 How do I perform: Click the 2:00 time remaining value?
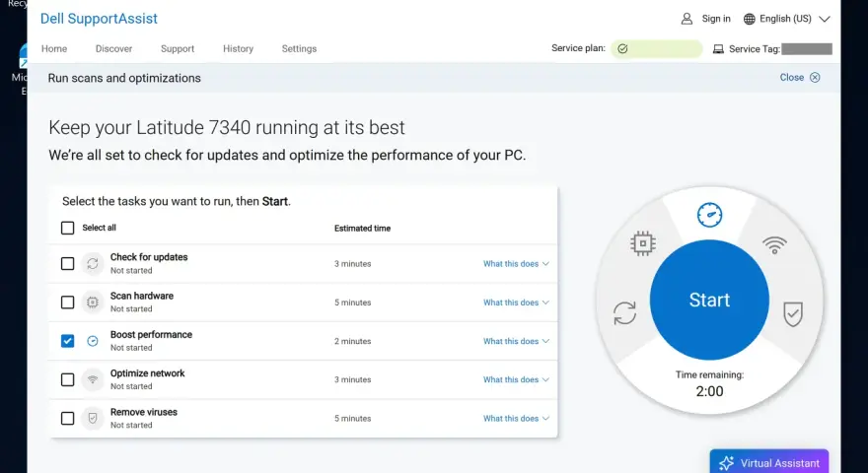pyautogui.click(x=709, y=391)
